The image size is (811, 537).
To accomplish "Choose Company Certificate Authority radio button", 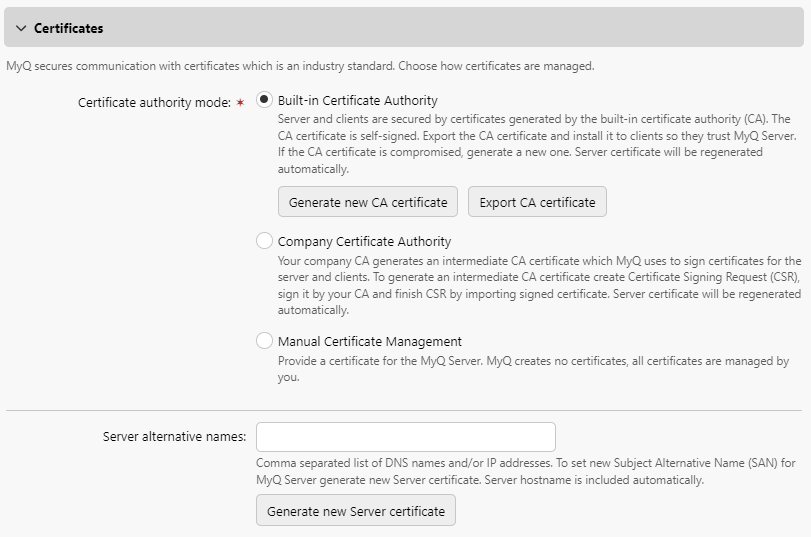I will coord(264,241).
